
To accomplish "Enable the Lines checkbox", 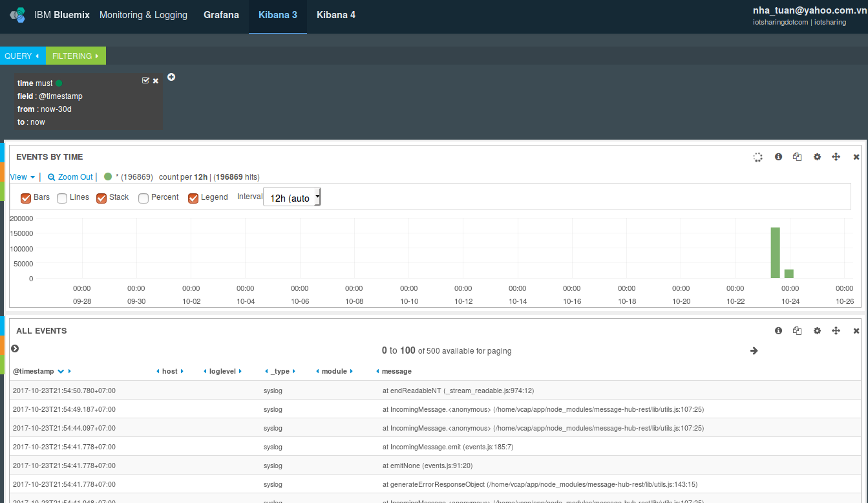I will (61, 198).
